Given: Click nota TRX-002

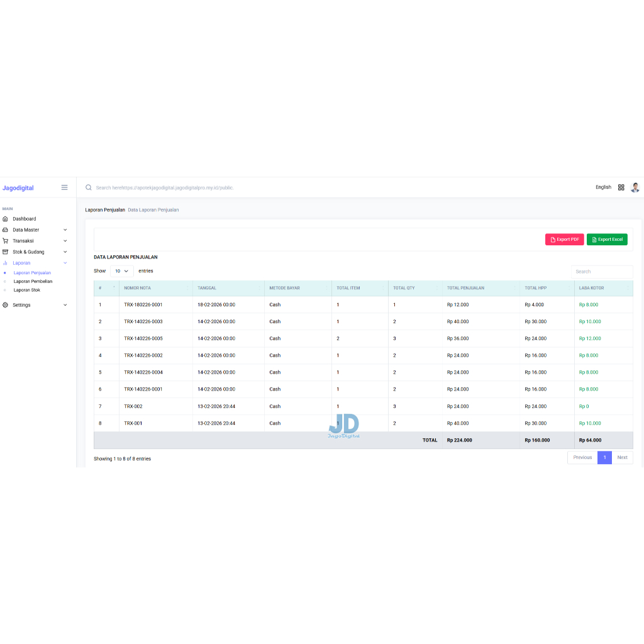Looking at the screenshot, I should pyautogui.click(x=133, y=406).
